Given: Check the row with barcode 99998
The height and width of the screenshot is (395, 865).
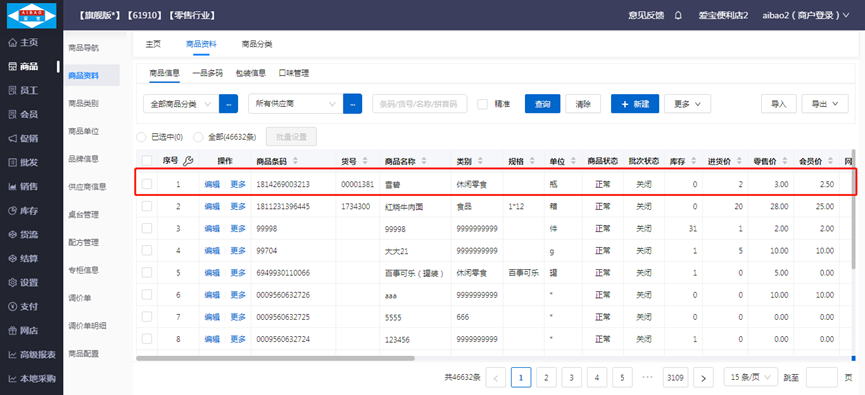Looking at the screenshot, I should click(x=147, y=228).
